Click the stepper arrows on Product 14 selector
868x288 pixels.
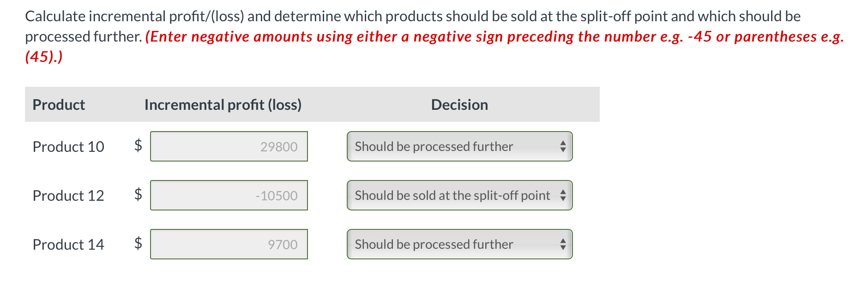coord(564,244)
